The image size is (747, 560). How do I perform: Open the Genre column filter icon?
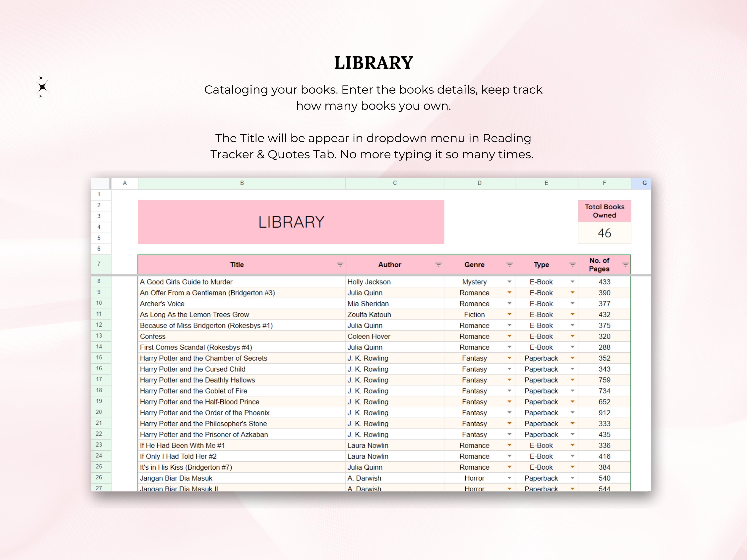click(x=509, y=265)
